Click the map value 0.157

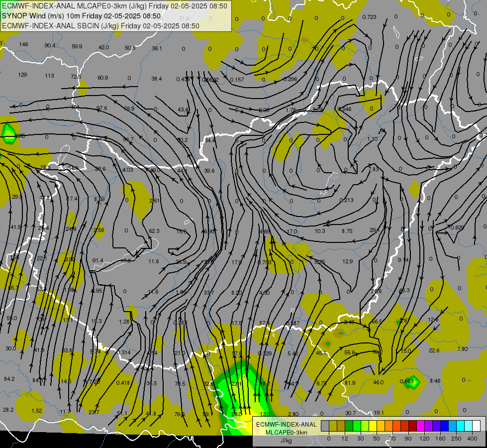[x=237, y=80]
